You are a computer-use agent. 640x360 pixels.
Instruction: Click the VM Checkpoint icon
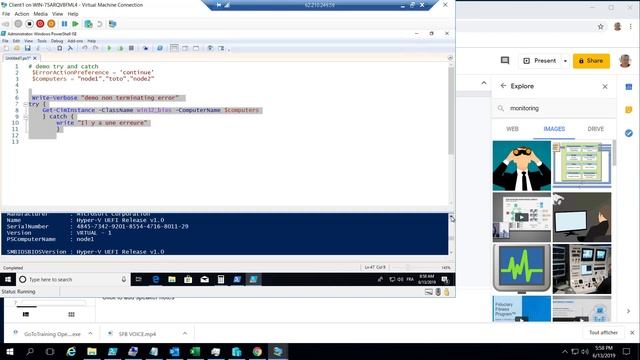pyautogui.click(x=88, y=24)
